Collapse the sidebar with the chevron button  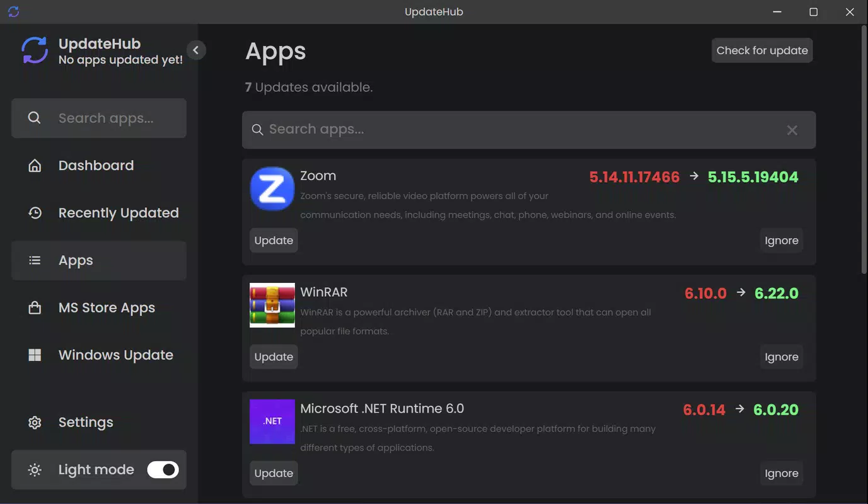tap(196, 50)
